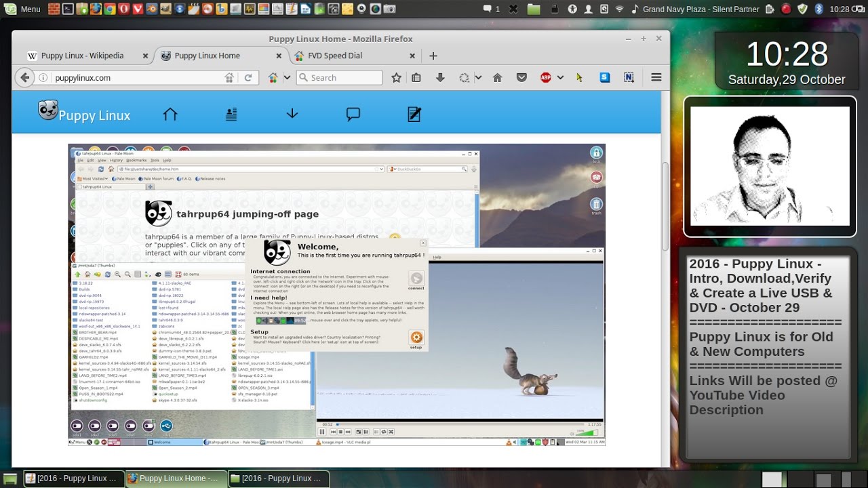Open the firewall brick icon launcher
868x488 pixels.
point(54,9)
